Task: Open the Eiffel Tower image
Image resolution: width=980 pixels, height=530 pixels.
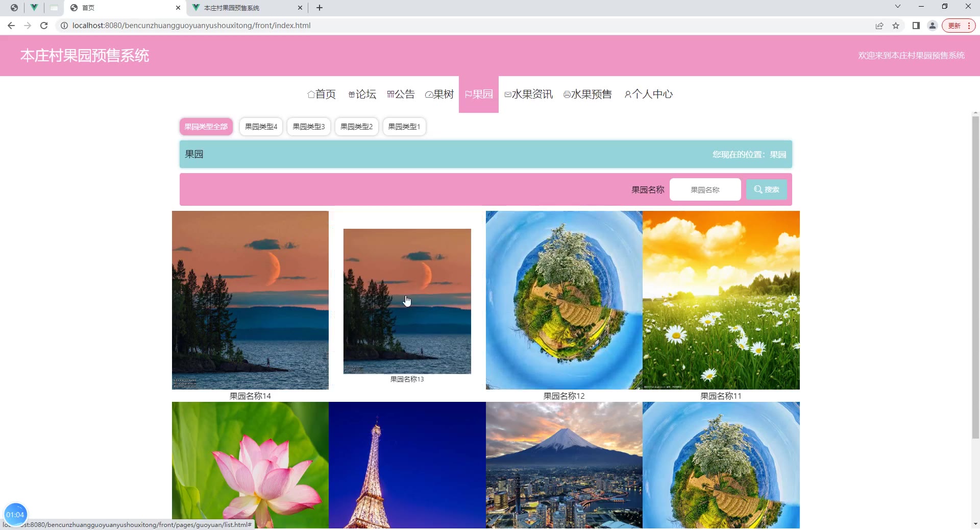Action: [407, 465]
